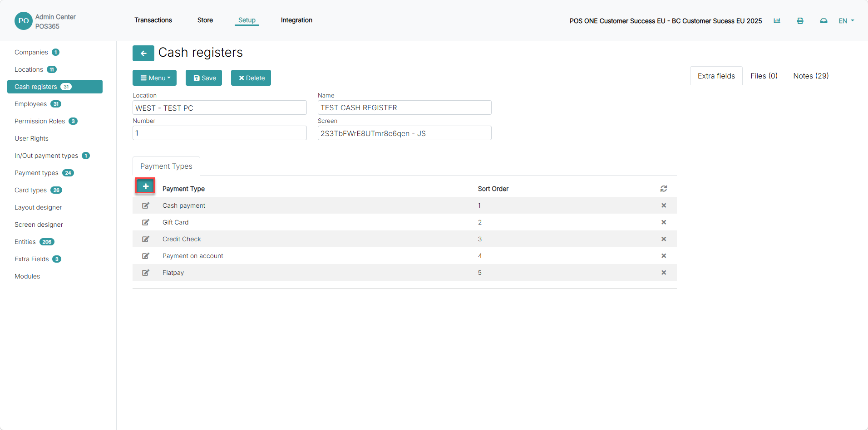The image size is (868, 430).
Task: Select the Payment Types tab
Action: (166, 166)
